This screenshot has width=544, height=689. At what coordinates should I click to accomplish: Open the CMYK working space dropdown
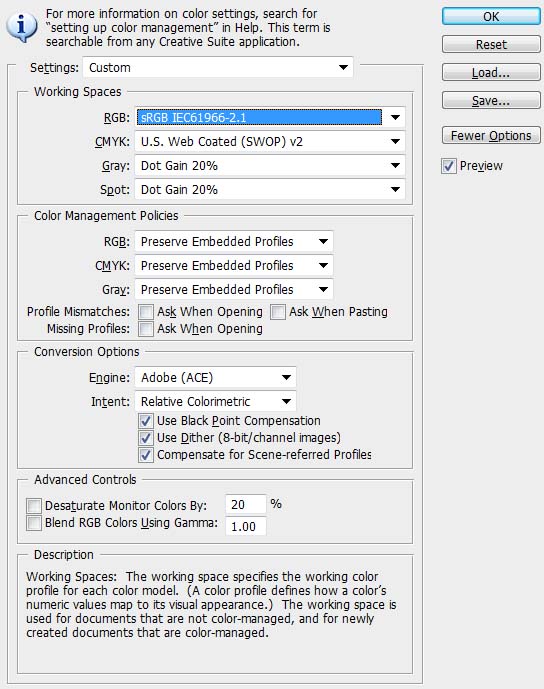(x=270, y=141)
